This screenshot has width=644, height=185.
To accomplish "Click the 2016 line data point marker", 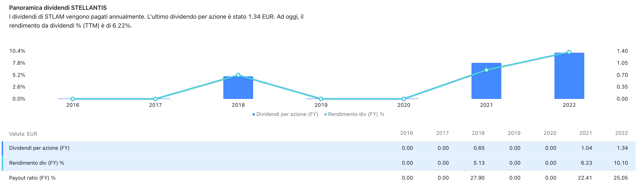I will click(x=73, y=99).
